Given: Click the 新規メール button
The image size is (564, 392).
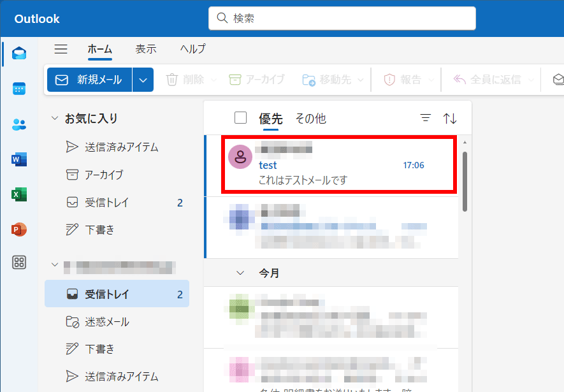Looking at the screenshot, I should point(90,80).
